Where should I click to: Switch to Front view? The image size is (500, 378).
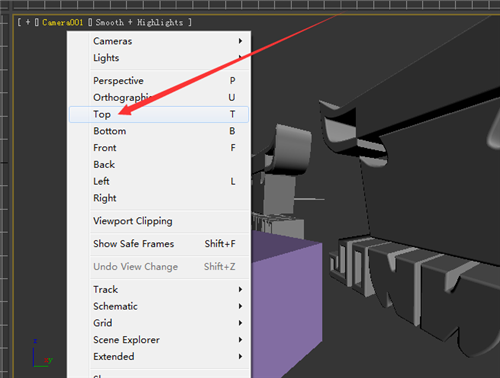[x=159, y=148]
